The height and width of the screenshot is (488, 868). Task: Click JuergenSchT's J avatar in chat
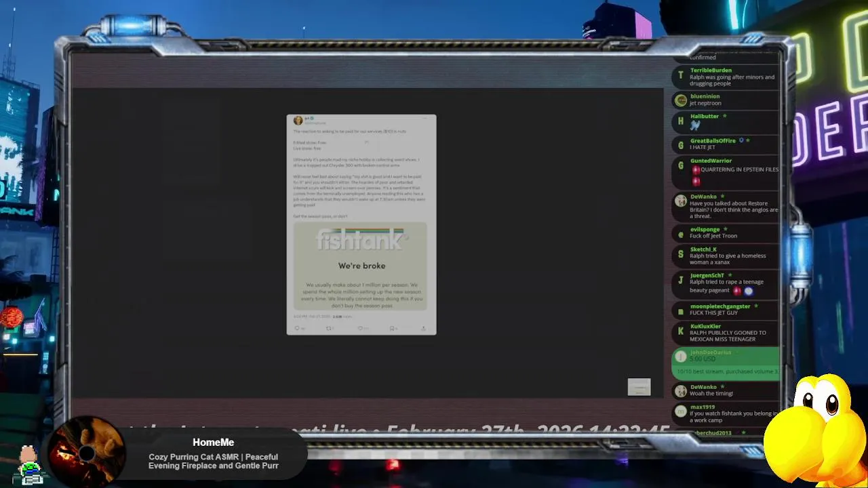point(681,280)
